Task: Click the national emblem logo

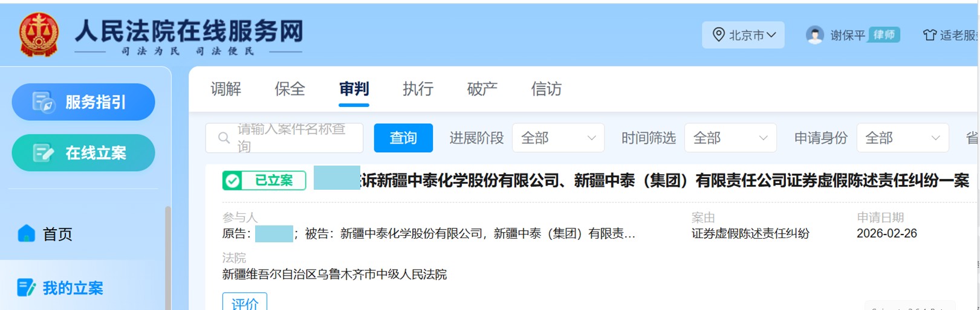Action: [x=39, y=34]
